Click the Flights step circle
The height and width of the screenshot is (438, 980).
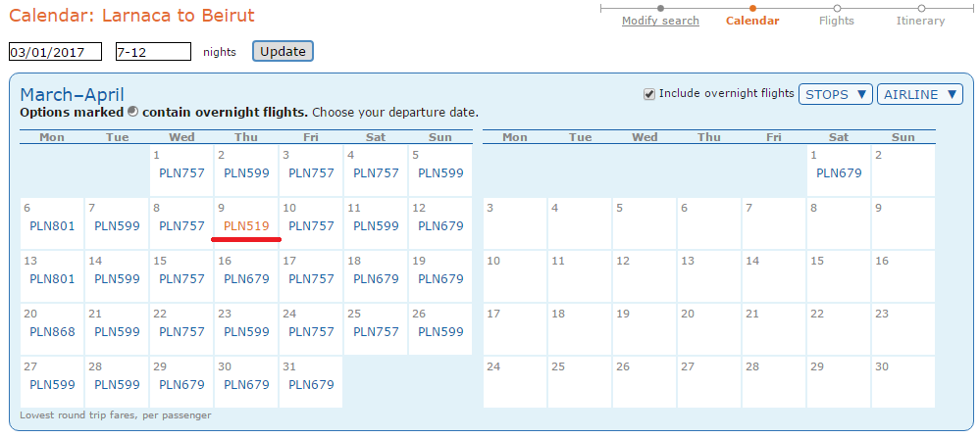click(x=837, y=8)
